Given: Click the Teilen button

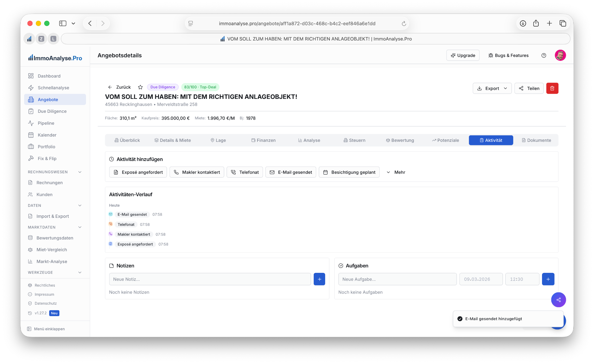Looking at the screenshot, I should coord(529,88).
